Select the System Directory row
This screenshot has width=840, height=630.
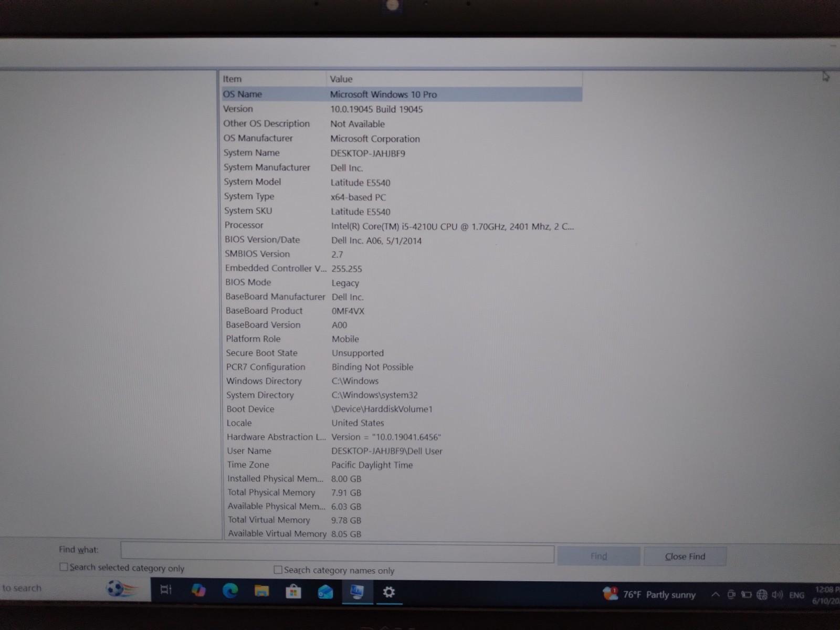pyautogui.click(x=402, y=395)
